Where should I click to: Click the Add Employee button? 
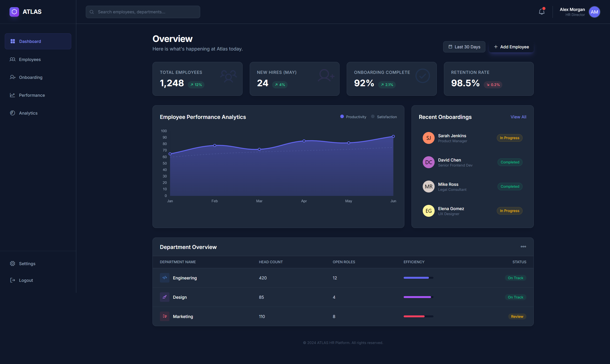coord(511,47)
